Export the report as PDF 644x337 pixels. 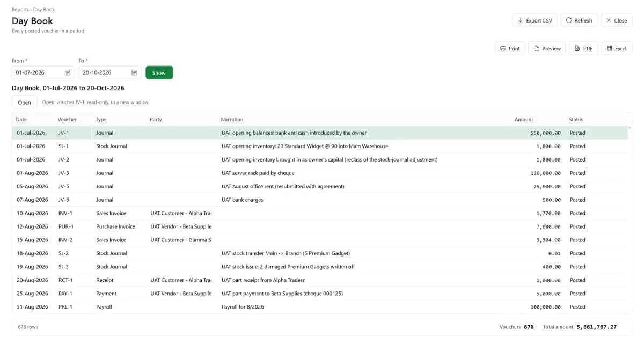coord(583,48)
